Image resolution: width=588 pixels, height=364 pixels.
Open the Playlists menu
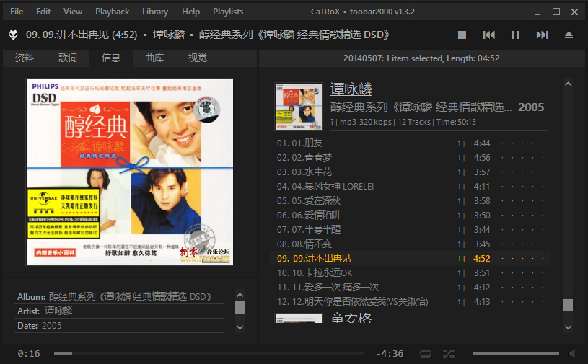(228, 12)
